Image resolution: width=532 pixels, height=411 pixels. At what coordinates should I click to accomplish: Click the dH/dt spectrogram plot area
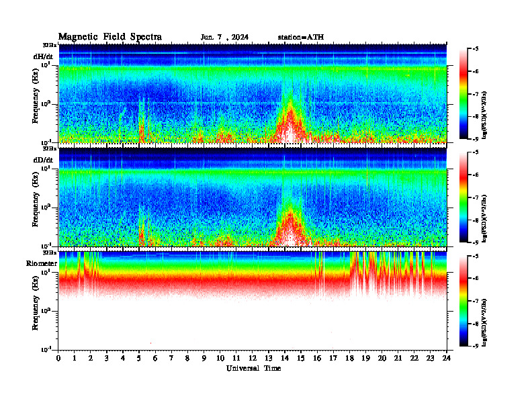(253, 93)
